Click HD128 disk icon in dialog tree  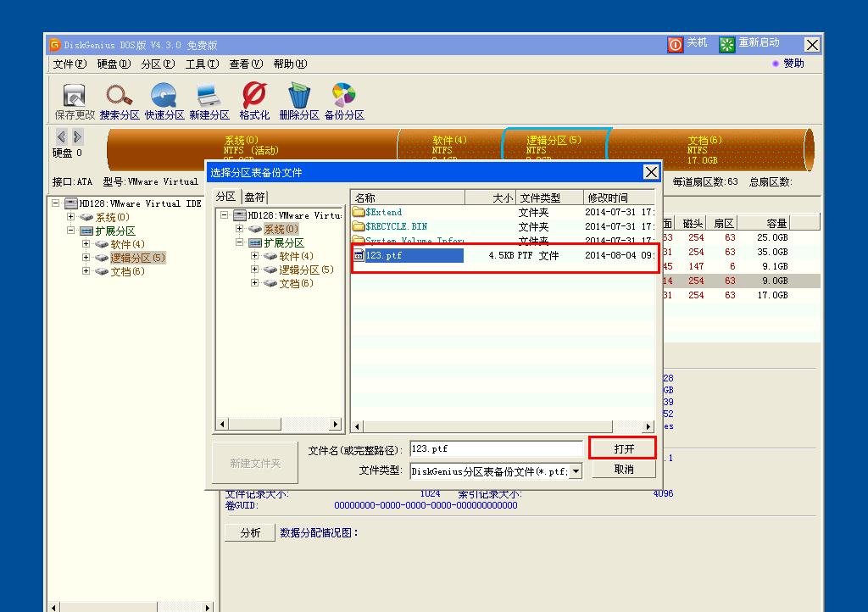pos(239,215)
